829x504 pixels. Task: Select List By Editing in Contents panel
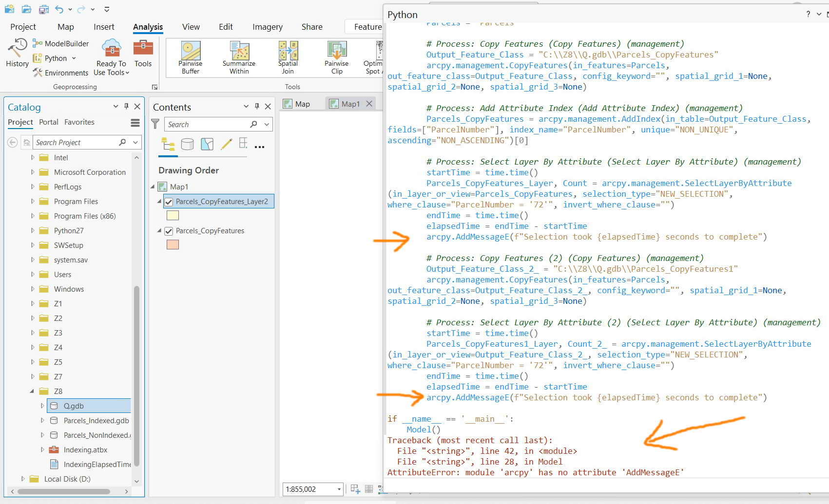click(x=226, y=144)
